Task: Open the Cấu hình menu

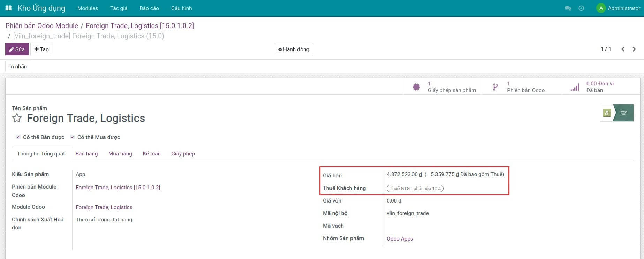Action: (x=181, y=8)
